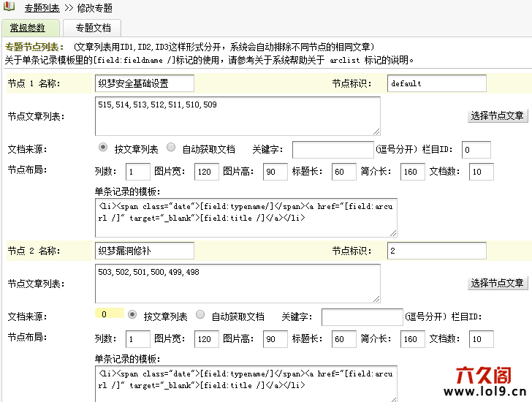The height and width of the screenshot is (402, 532).
Task: Click the 节点标识 field containing default
Action: click(x=436, y=83)
